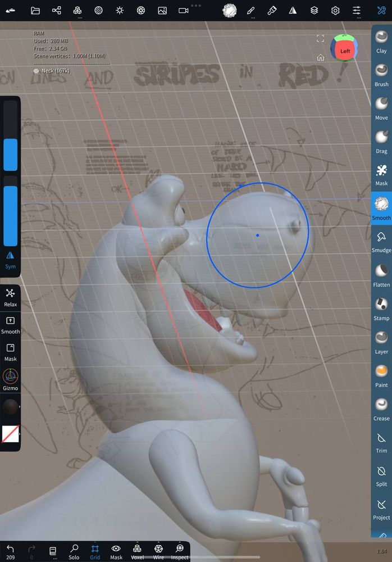The image size is (392, 562).
Task: Enter fullscreen with the frame icon
Action: click(320, 38)
